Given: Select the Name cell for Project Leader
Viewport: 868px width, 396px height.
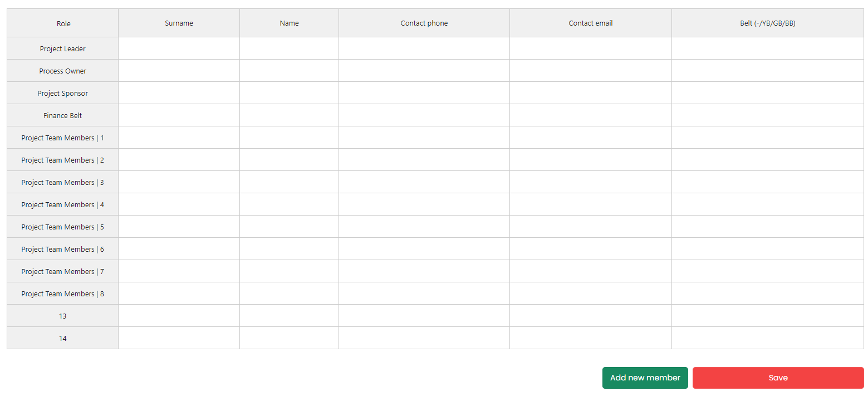Looking at the screenshot, I should coord(289,48).
